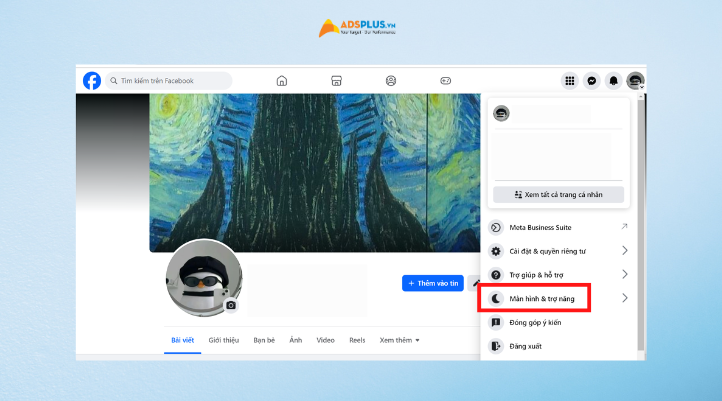722x401 pixels.
Task: Open the Groups icon in top bar
Action: pyautogui.click(x=391, y=81)
